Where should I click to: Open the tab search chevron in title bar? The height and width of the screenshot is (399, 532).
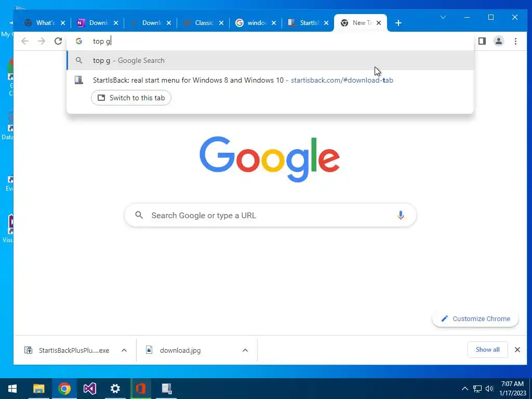[x=443, y=17]
